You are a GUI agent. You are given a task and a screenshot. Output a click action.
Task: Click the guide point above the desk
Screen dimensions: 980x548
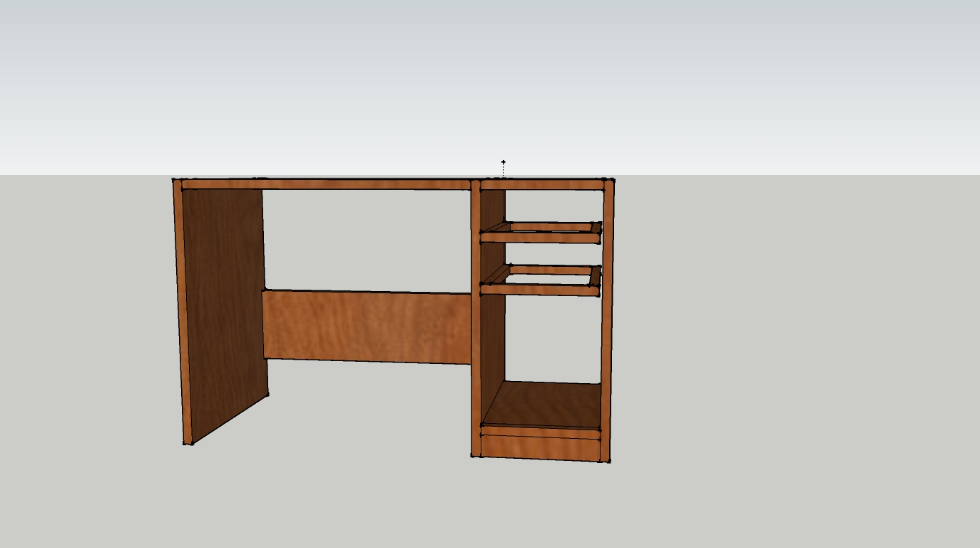click(x=504, y=163)
